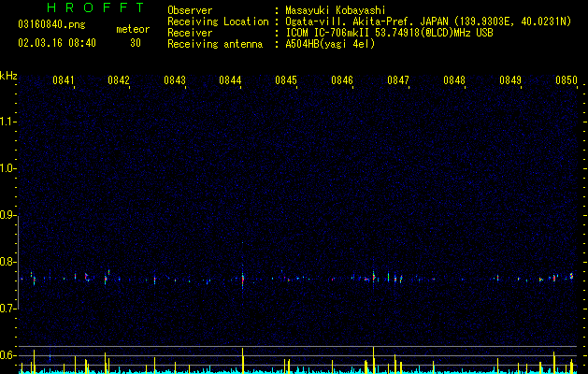The width and height of the screenshot is (588, 374).
Task: Select the filename 03160840.png
Action: tap(51, 25)
